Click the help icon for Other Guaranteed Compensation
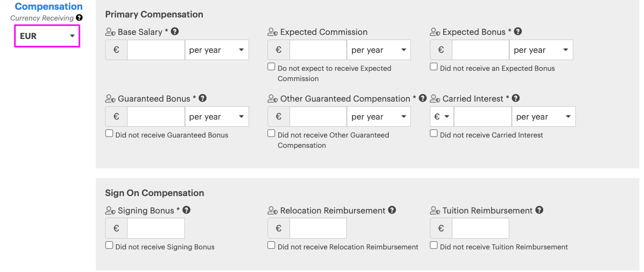The image size is (644, 272). point(423,98)
